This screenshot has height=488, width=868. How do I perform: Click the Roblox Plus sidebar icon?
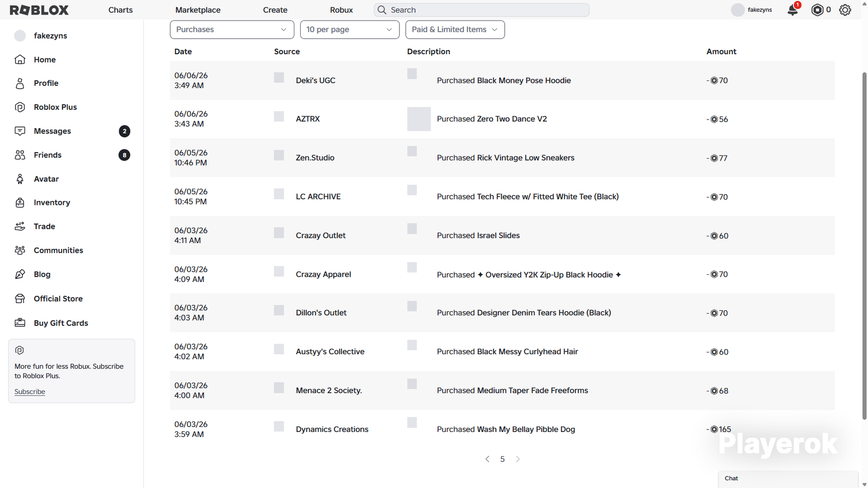20,107
